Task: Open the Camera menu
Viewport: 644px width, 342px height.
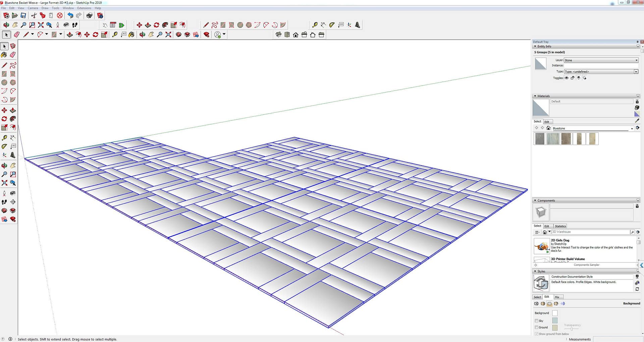Action: [x=33, y=8]
